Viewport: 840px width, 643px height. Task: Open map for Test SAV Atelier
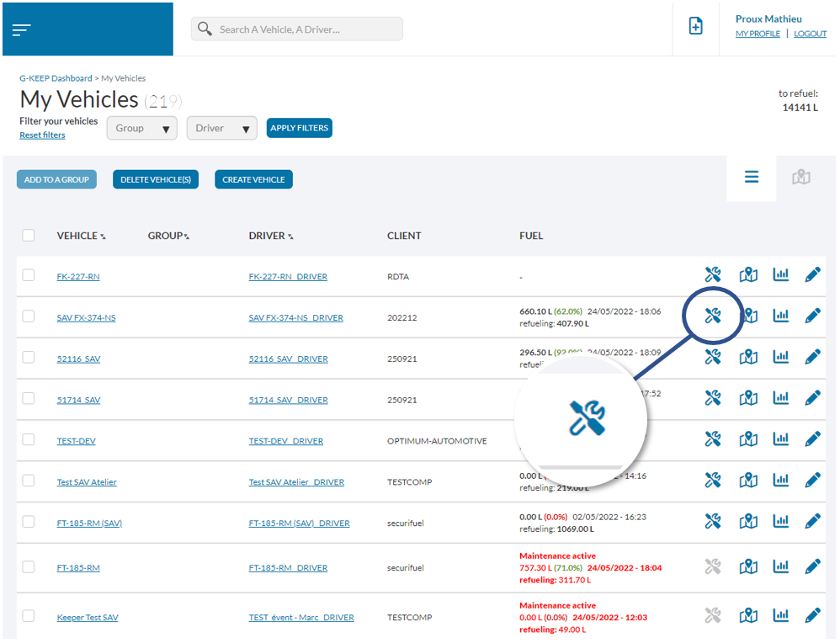click(748, 480)
